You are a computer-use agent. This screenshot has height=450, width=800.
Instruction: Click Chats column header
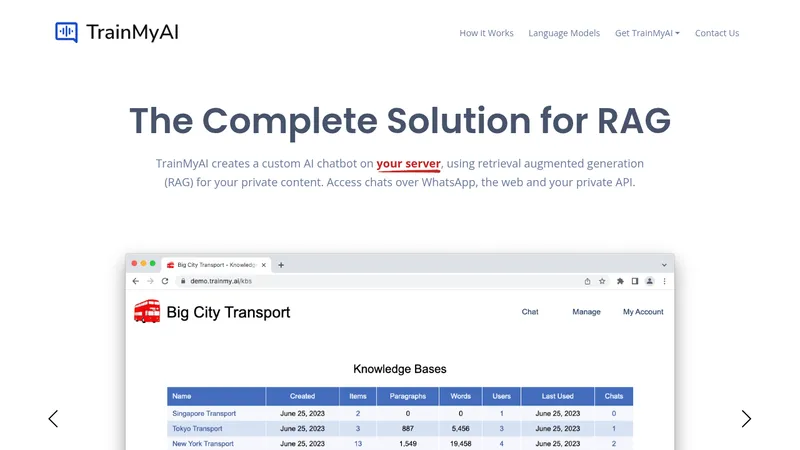tap(614, 396)
